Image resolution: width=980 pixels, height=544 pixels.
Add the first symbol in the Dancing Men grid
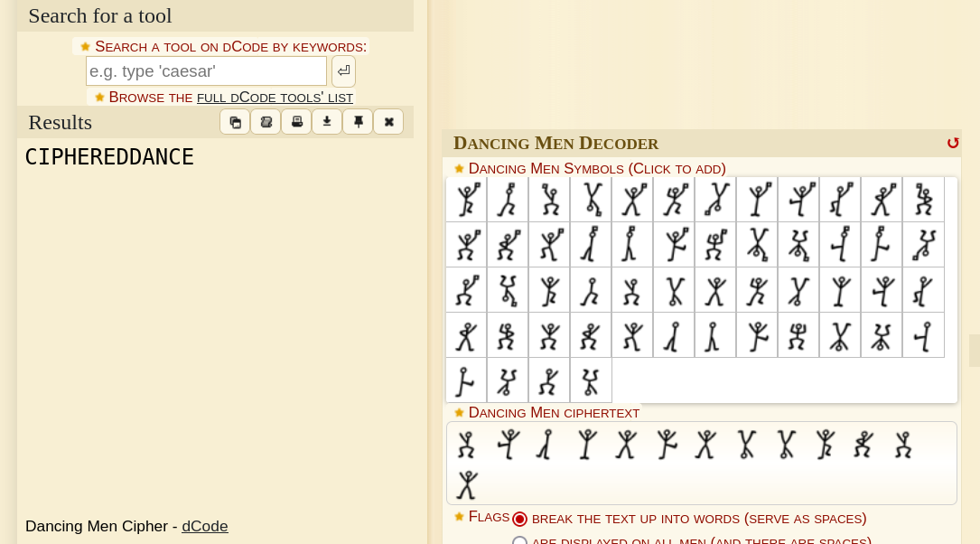pos(466,200)
